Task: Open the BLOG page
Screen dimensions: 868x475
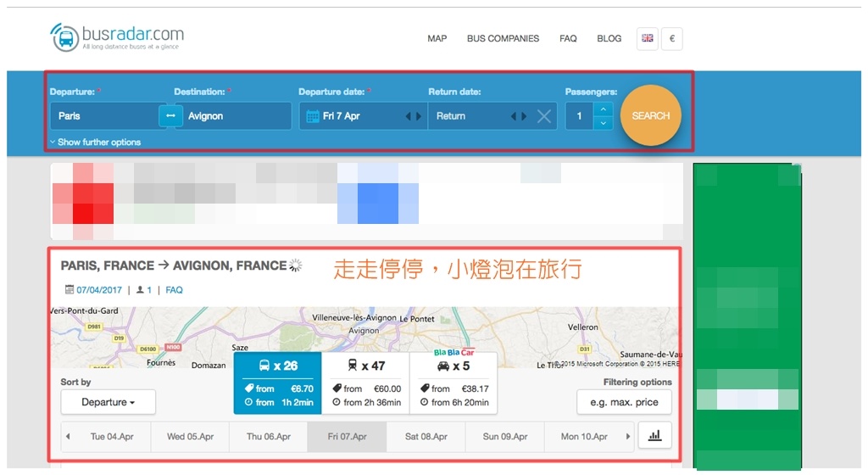Action: click(x=609, y=38)
